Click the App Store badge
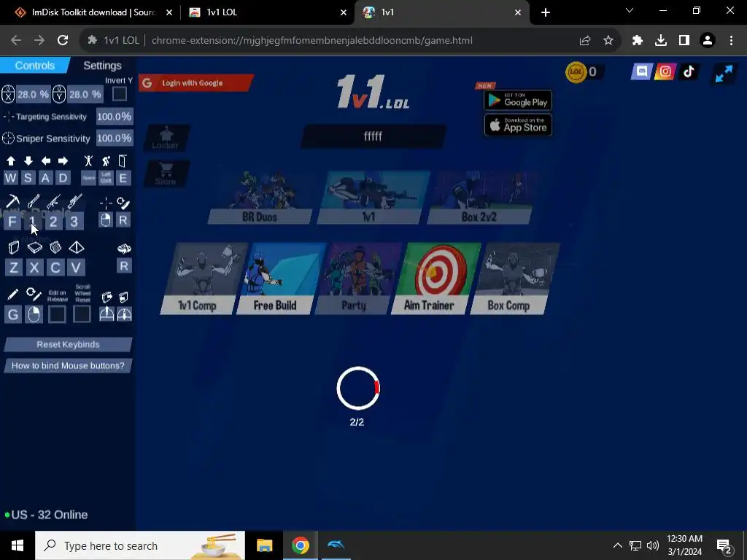Viewport: 747px width, 560px height. tap(518, 125)
